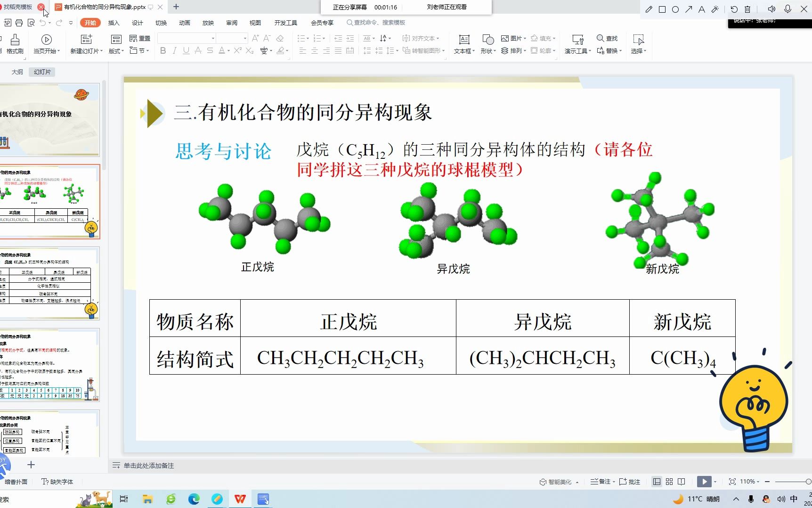Click the text highlight color swatch
The width and height of the screenshot is (812, 508).
pyautogui.click(x=281, y=50)
